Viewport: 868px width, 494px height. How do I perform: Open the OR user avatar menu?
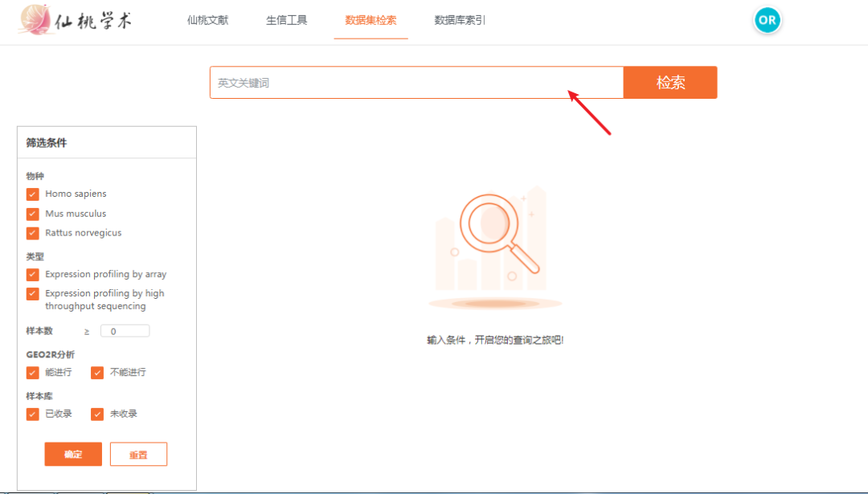pos(766,20)
